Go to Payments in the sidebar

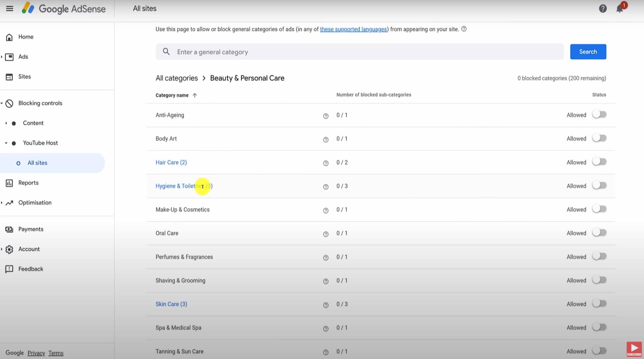[31, 229]
